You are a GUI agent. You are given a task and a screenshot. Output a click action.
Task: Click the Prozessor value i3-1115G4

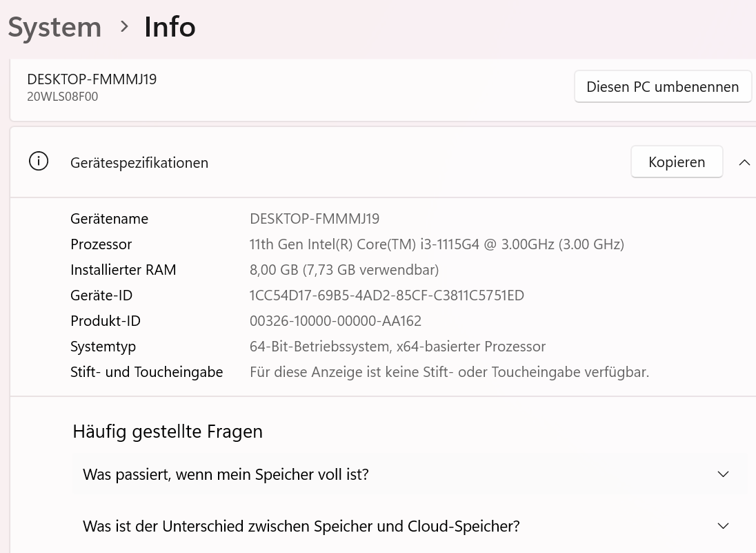point(436,244)
